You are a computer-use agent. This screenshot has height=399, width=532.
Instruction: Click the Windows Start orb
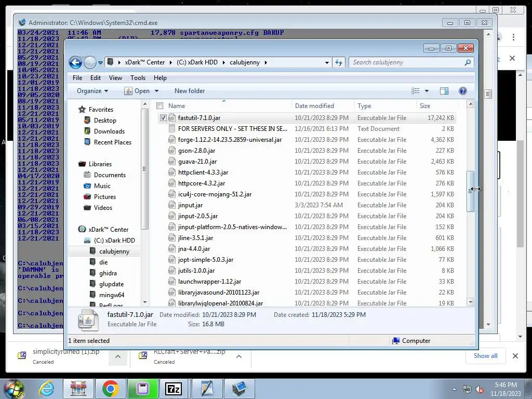14,389
